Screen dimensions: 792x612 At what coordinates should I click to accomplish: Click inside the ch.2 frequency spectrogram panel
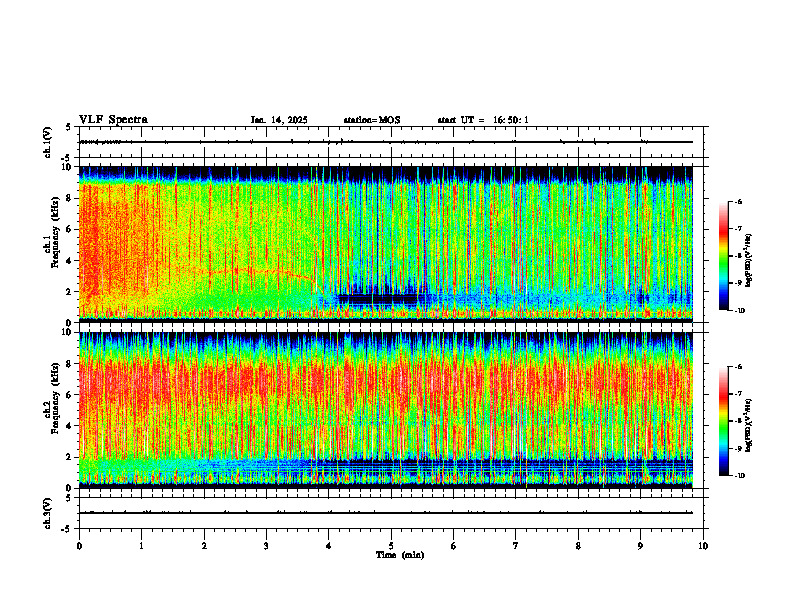pos(386,410)
